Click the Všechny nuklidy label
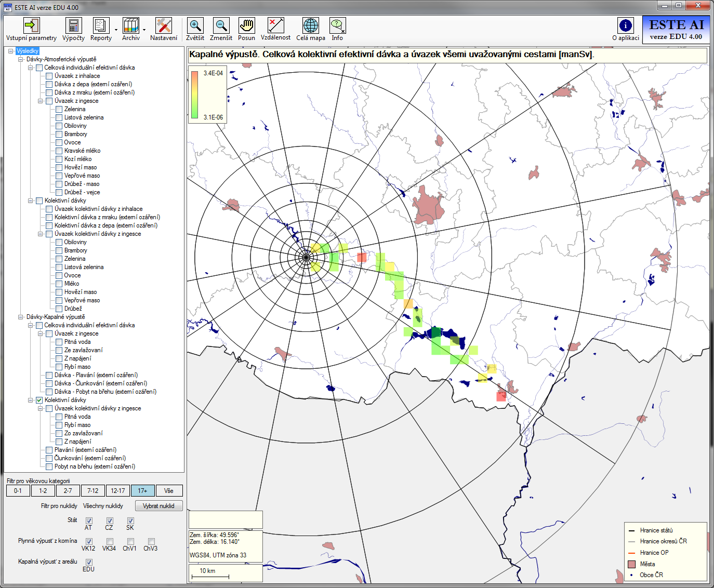The width and height of the screenshot is (714, 588). (x=103, y=506)
